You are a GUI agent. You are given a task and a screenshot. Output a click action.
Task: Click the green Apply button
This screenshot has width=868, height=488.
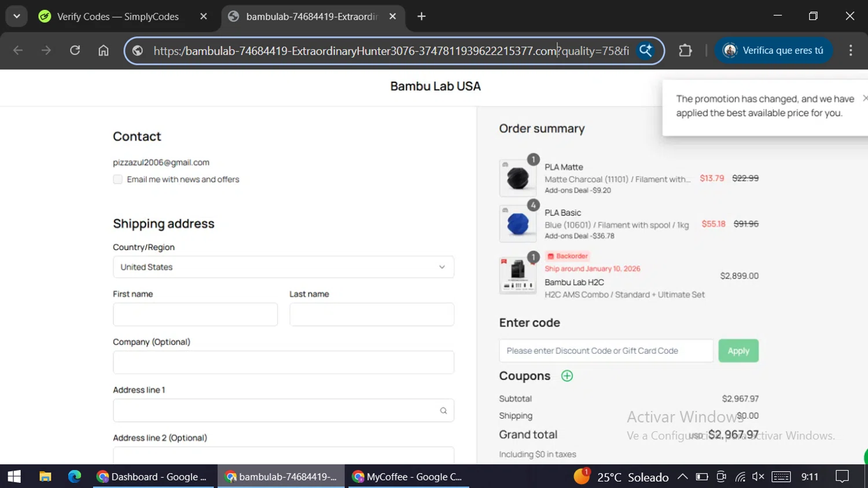(738, 351)
